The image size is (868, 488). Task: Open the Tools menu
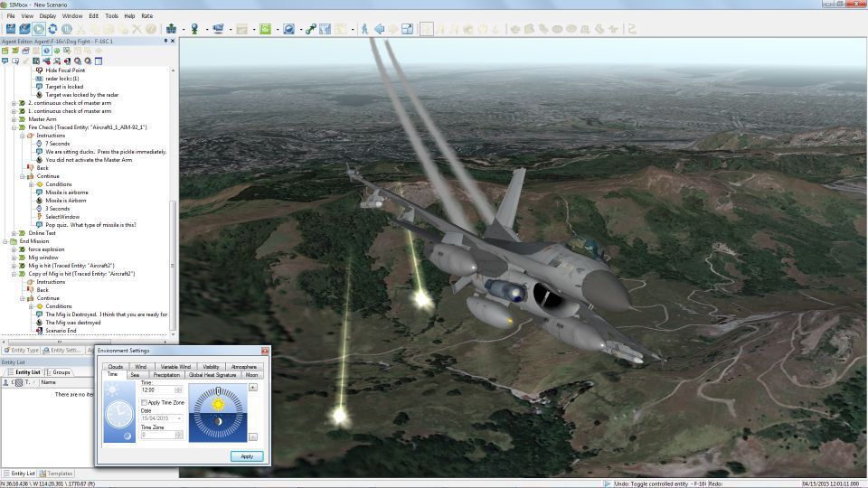111,15
